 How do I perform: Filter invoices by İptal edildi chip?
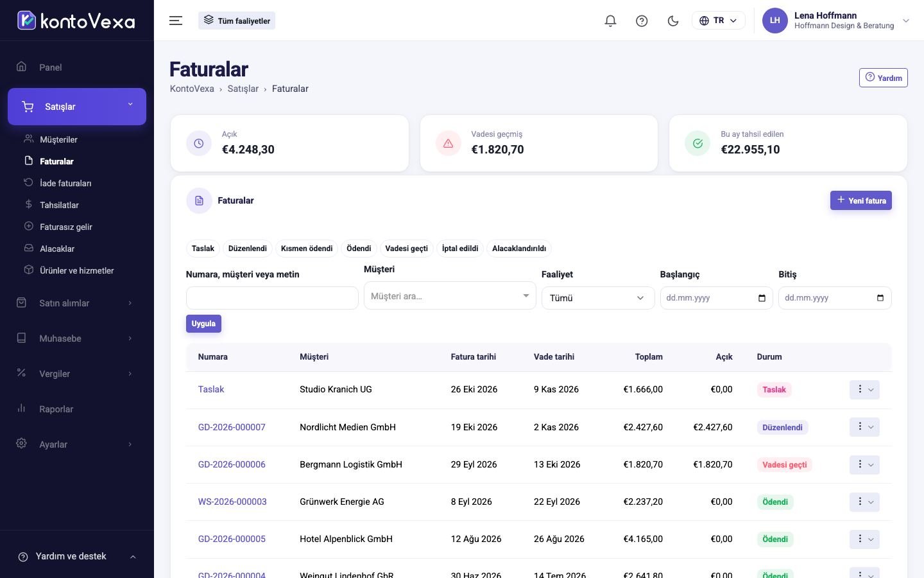point(460,249)
